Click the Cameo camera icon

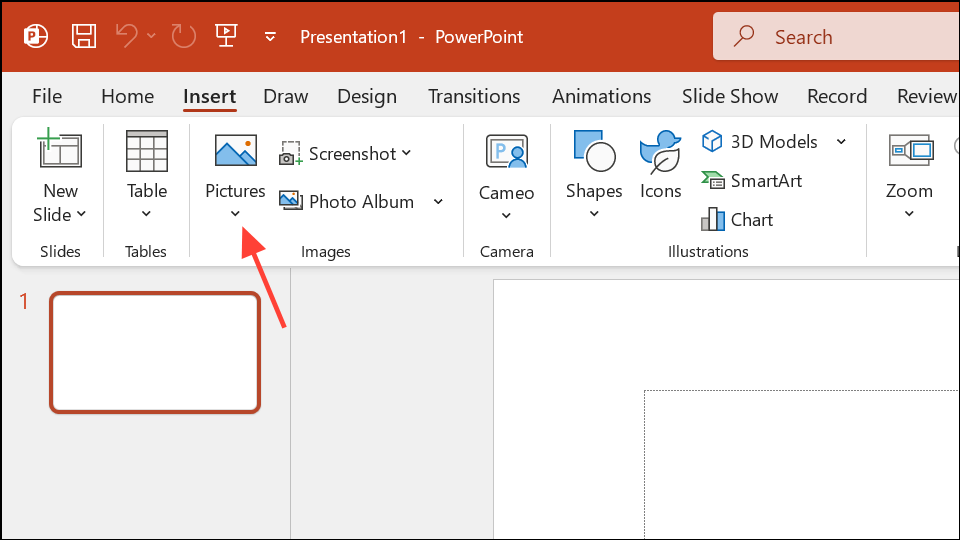[x=506, y=152]
